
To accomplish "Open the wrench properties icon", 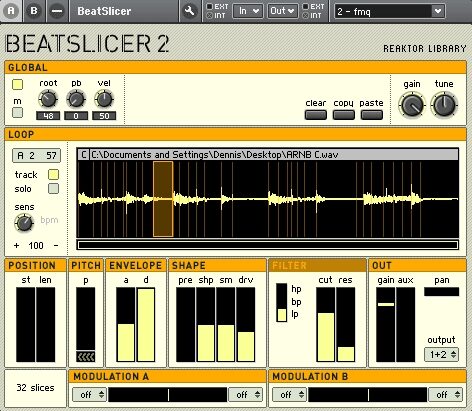I will (189, 11).
